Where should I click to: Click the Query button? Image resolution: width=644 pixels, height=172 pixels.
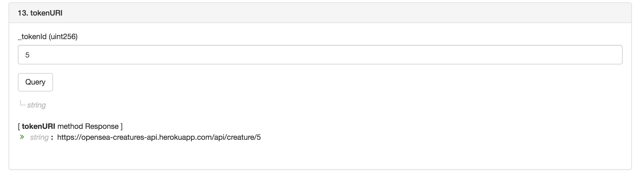35,82
